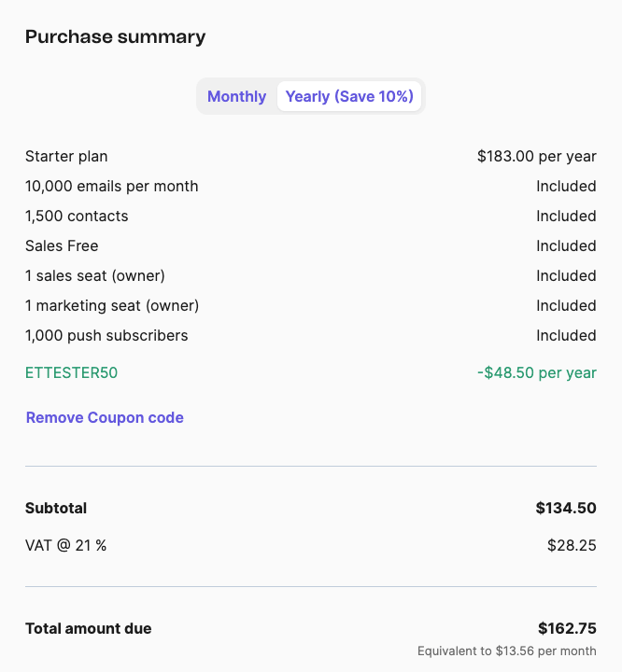Switch billing to Monthly
This screenshot has height=672, width=622.
pos(236,96)
